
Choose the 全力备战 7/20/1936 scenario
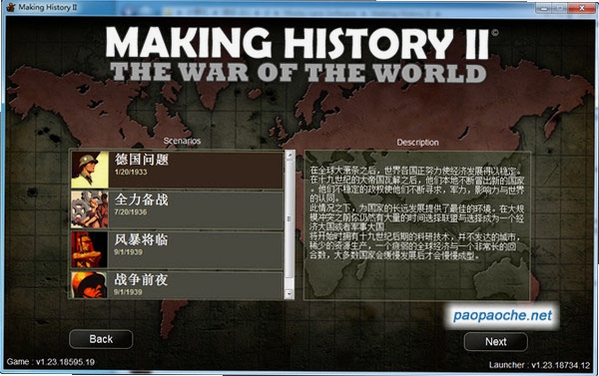coord(177,210)
